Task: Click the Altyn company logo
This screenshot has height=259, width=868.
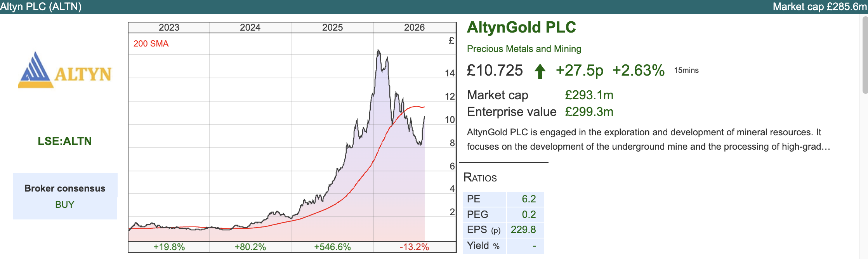Action: point(65,70)
